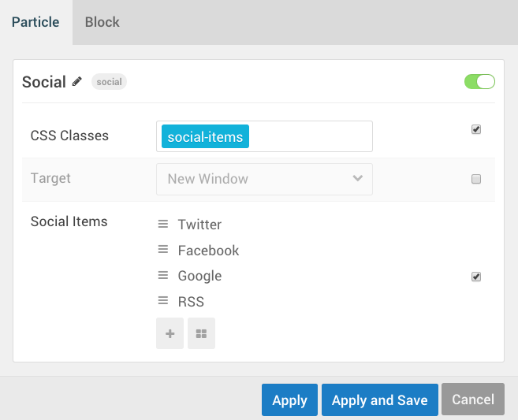This screenshot has height=420, width=518.
Task: Click the social-items CSS class tag
Action: [x=205, y=136]
